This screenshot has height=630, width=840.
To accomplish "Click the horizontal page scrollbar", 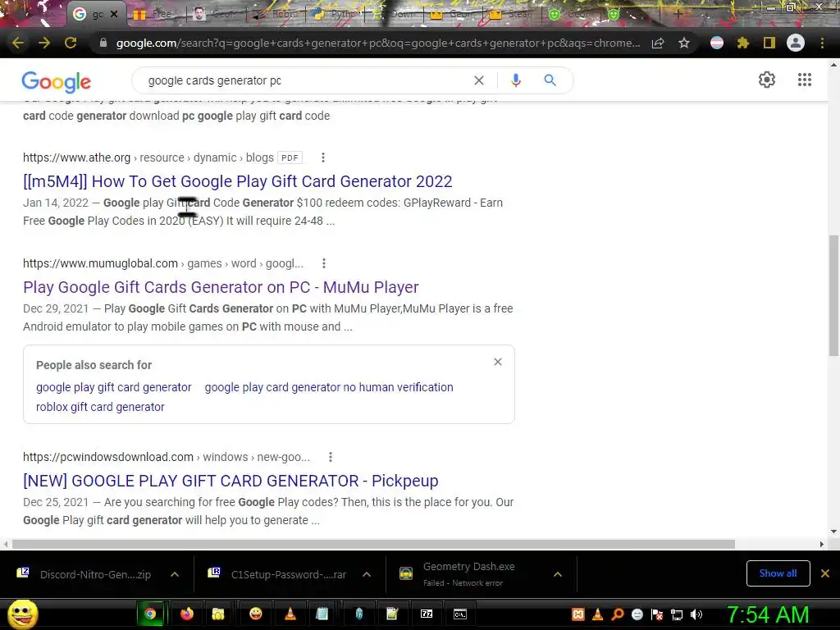I will coord(373,545).
